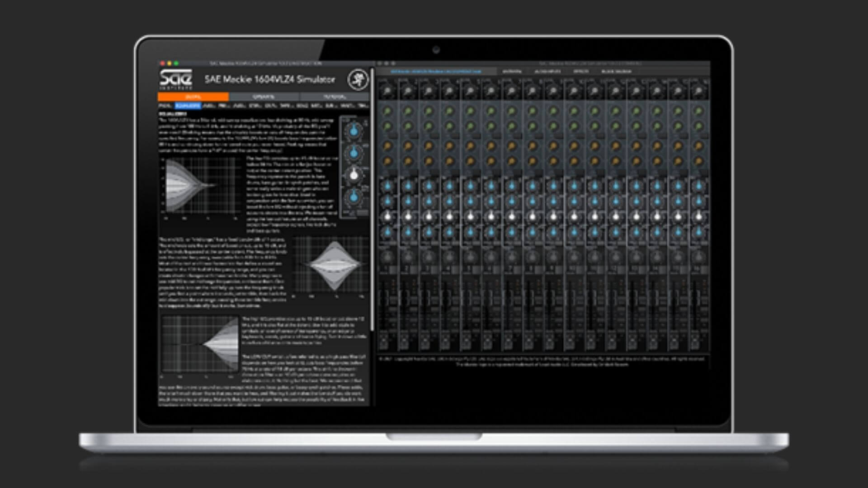This screenshot has height=488, width=868.
Task: Click channel 14 bottom blue EQ knob
Action: 657,233
